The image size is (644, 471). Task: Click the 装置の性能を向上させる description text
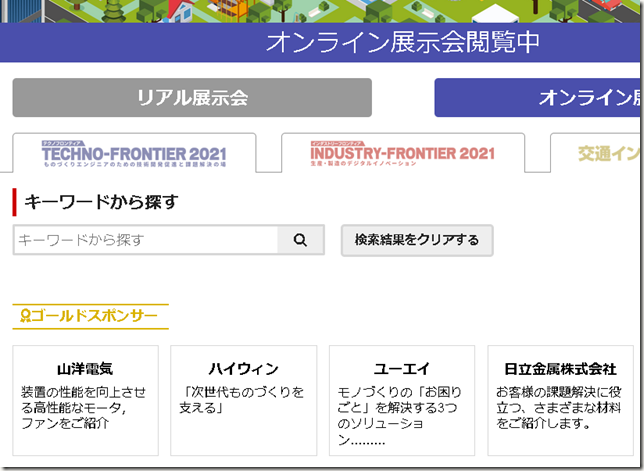click(83, 407)
